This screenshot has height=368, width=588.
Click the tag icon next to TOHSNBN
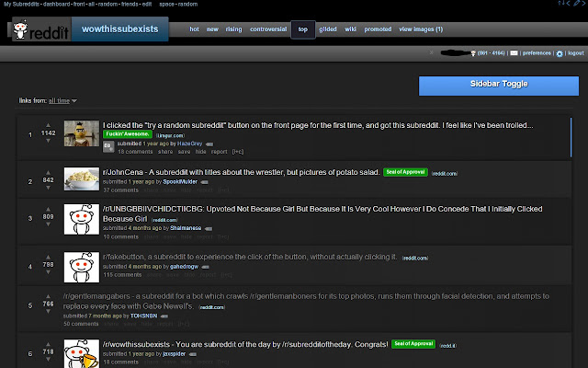tap(164, 316)
